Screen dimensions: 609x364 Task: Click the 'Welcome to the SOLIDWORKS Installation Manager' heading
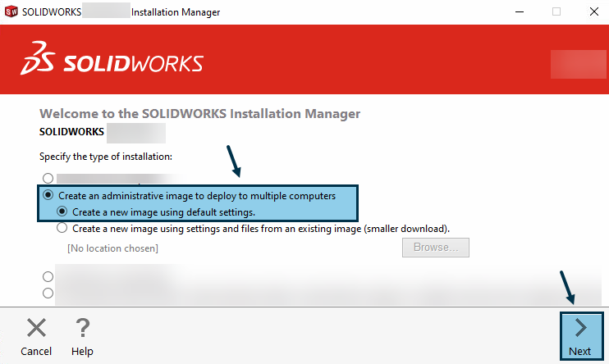pyautogui.click(x=199, y=114)
